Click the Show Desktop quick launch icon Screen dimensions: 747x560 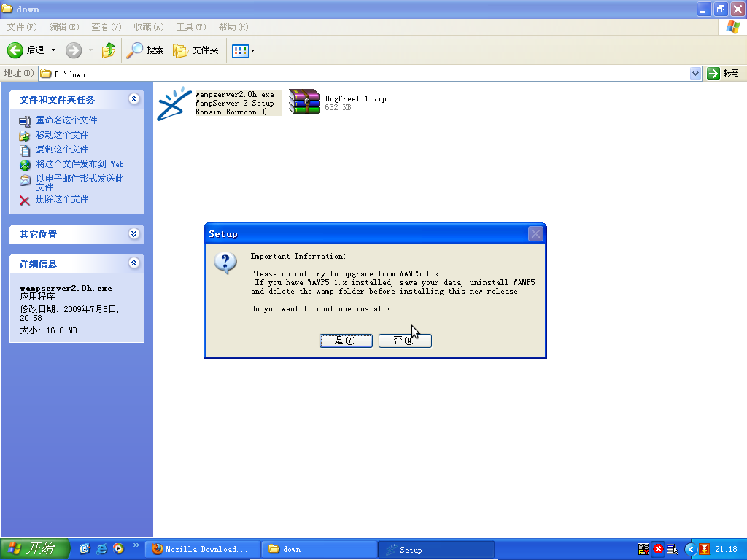[x=85, y=549]
